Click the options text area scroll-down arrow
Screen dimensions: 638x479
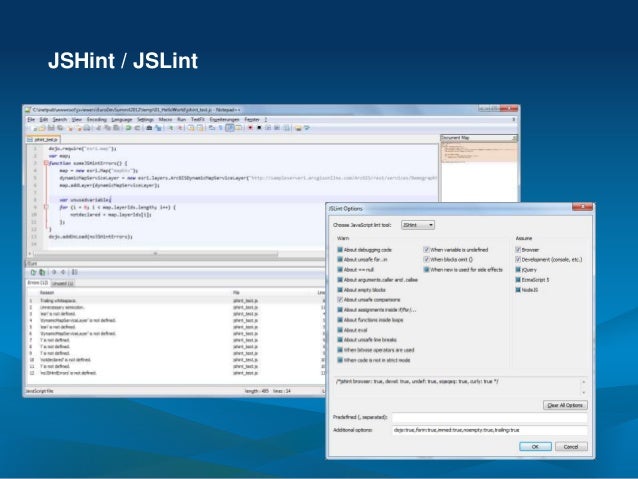(584, 392)
